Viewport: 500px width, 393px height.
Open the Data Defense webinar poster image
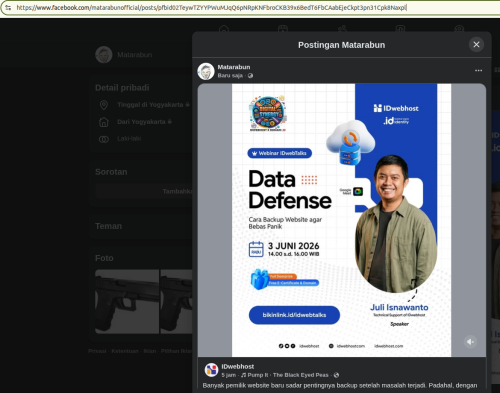tap(341, 220)
